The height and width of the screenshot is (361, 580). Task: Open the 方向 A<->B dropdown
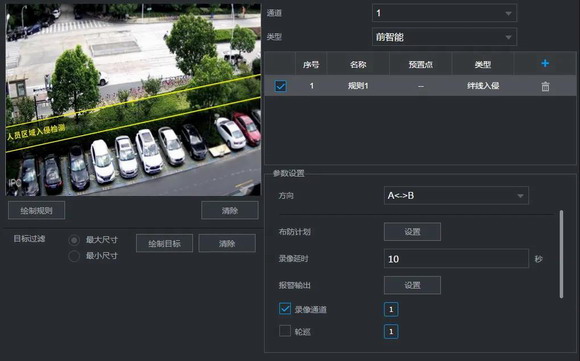click(456, 196)
